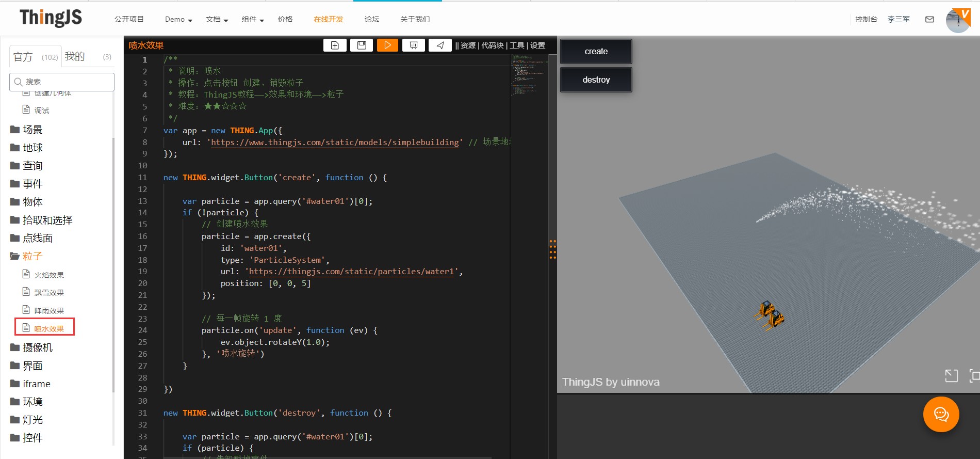Click the sidebar vertical scrollbar
This screenshot has width=980, height=459.
[x=113, y=266]
